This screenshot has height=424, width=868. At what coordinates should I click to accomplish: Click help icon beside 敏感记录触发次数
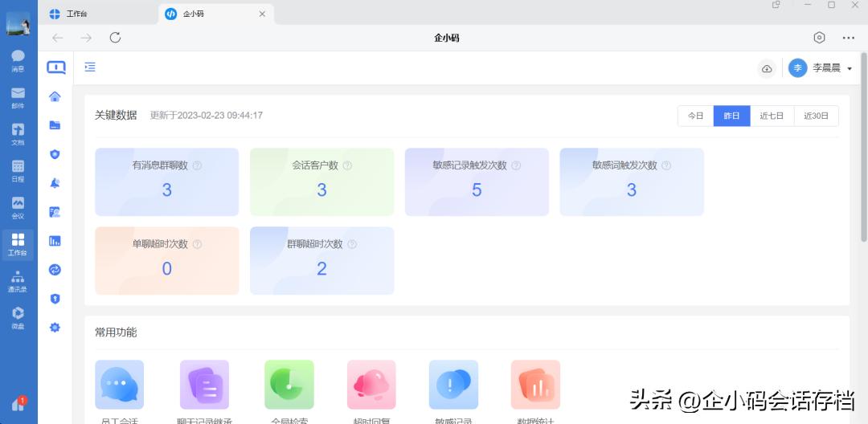[x=516, y=165]
